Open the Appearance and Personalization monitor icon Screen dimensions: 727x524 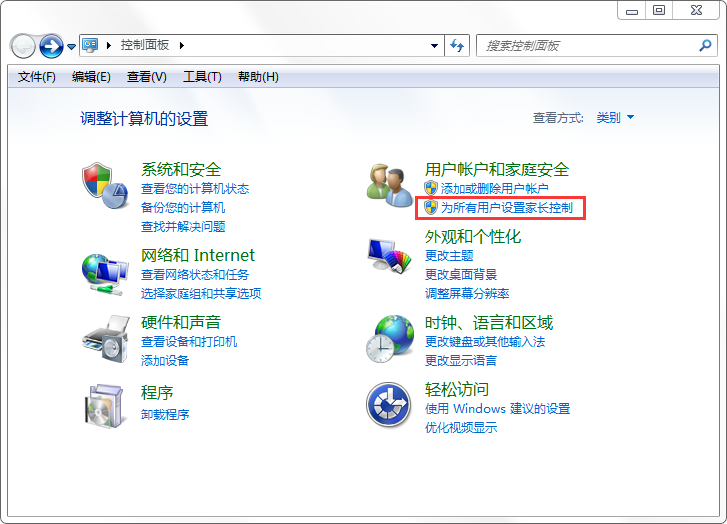388,257
